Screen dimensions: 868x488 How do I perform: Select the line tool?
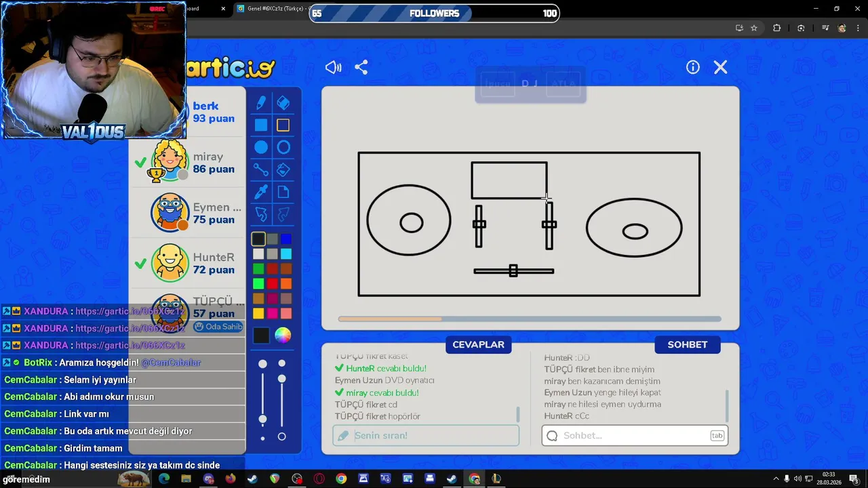click(261, 169)
